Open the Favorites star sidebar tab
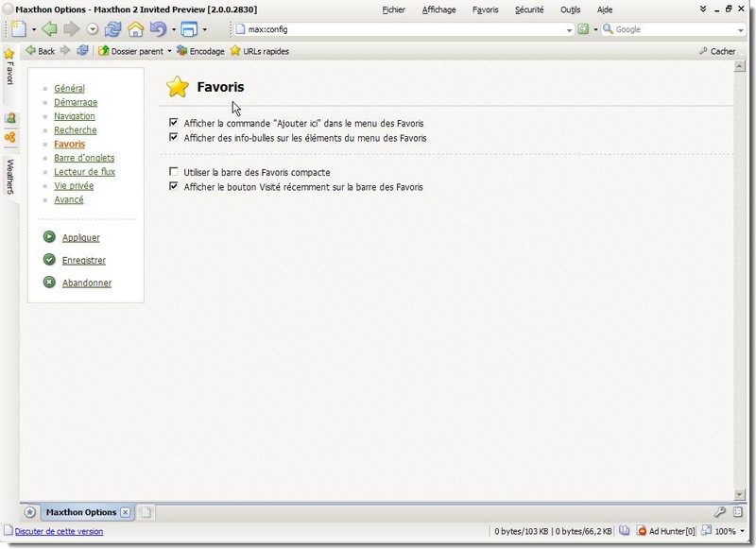The image size is (756, 549). (x=9, y=67)
